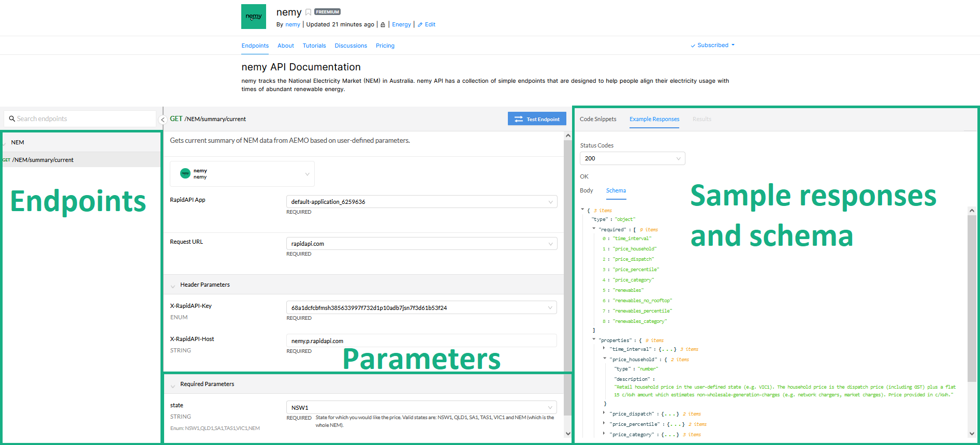Collapse the root schema object triangle

582,210
